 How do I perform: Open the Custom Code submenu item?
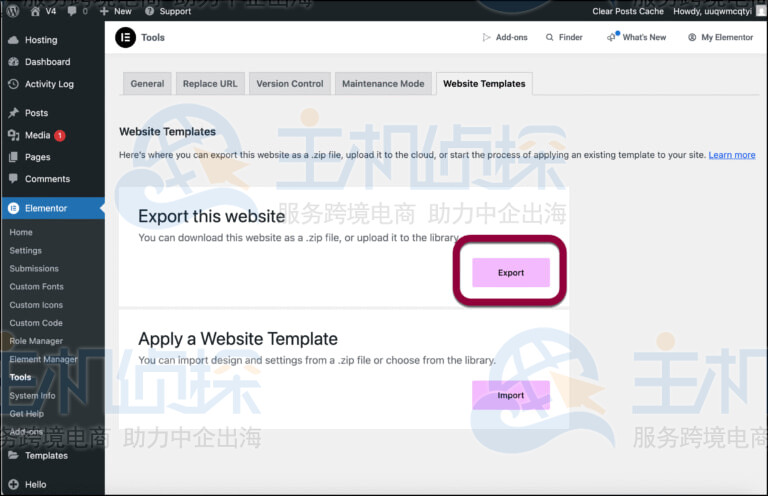36,323
